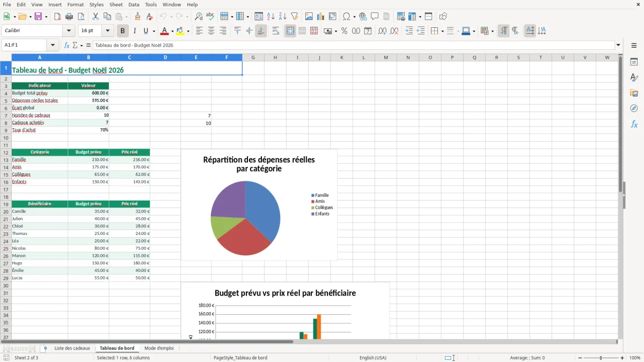Apply yellow background color swatch
This screenshot has height=362, width=644.
click(x=181, y=31)
